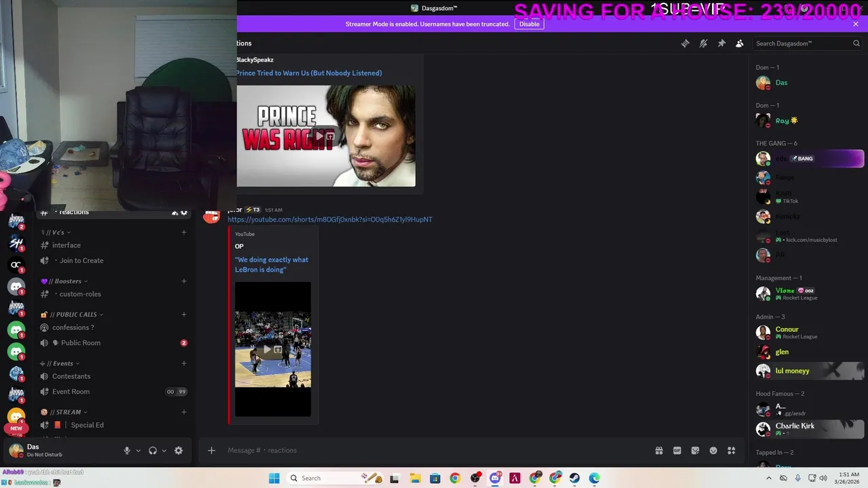Open glen member in Admin list
868x488 pixels.
(810, 352)
